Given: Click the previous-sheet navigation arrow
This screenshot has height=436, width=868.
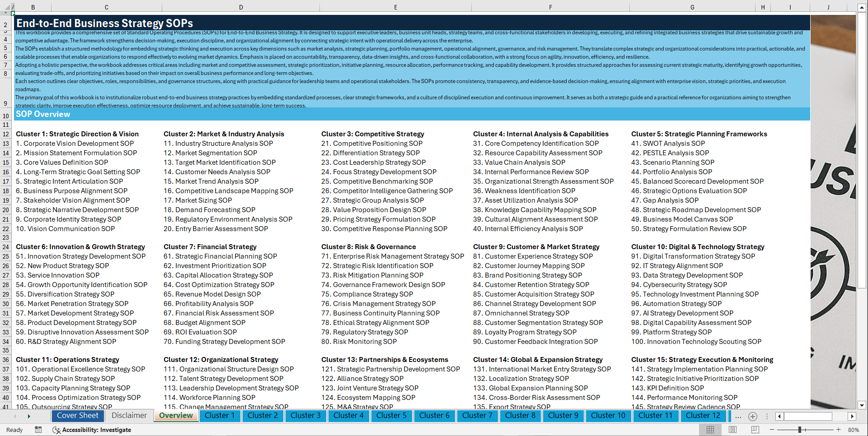Looking at the screenshot, I should tap(15, 416).
